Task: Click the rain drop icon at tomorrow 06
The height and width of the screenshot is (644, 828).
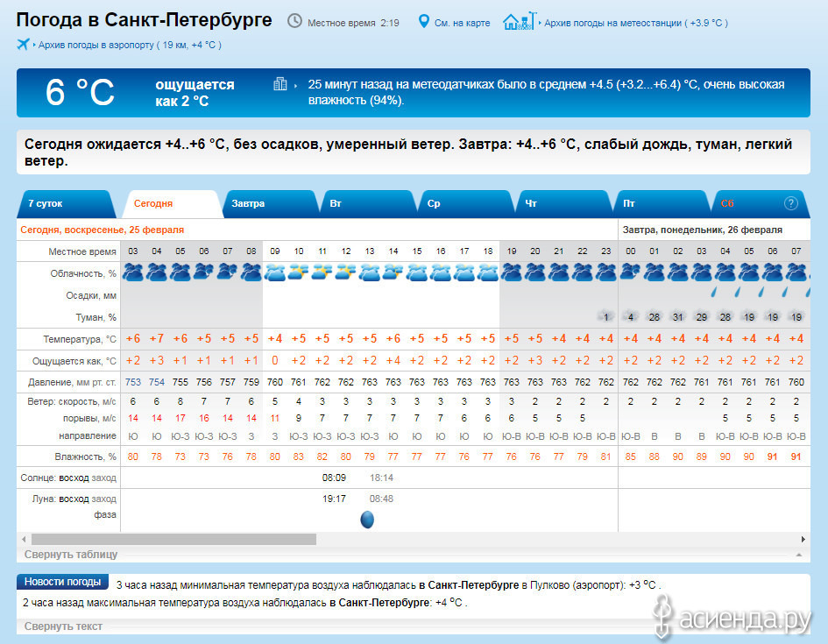Action: coord(761,291)
